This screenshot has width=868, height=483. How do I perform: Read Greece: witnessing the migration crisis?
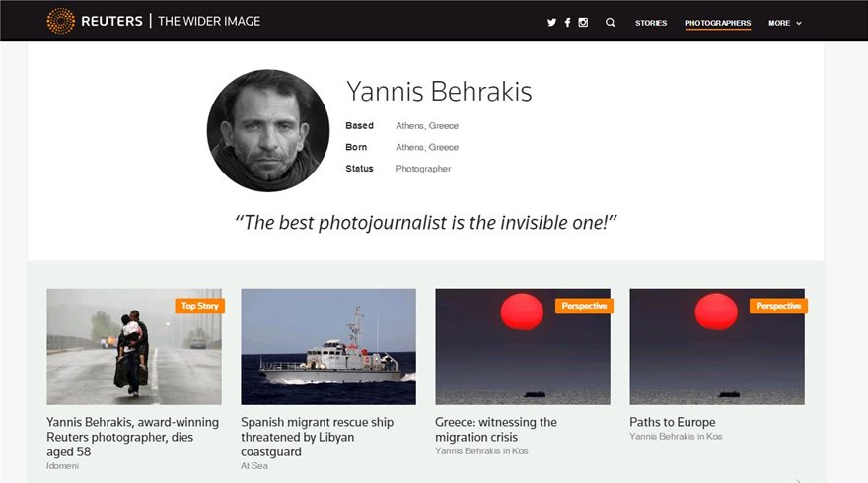[x=496, y=429]
